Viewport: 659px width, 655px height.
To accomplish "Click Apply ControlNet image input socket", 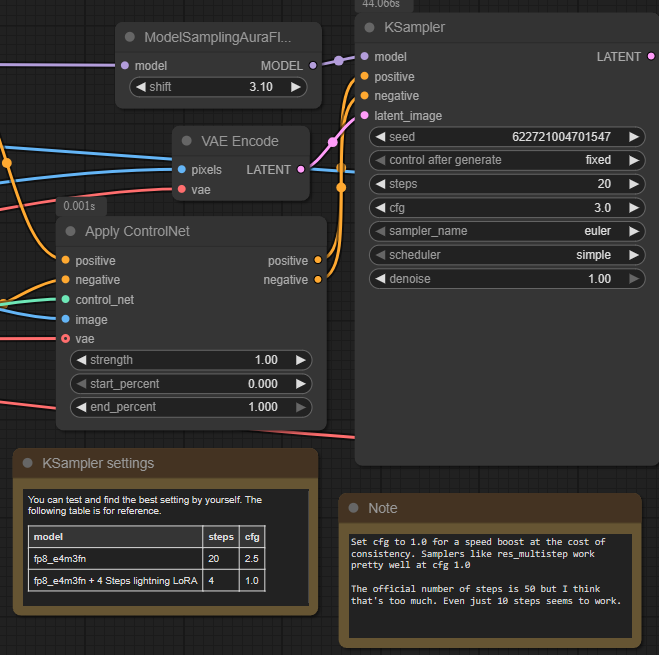I will (x=66, y=319).
